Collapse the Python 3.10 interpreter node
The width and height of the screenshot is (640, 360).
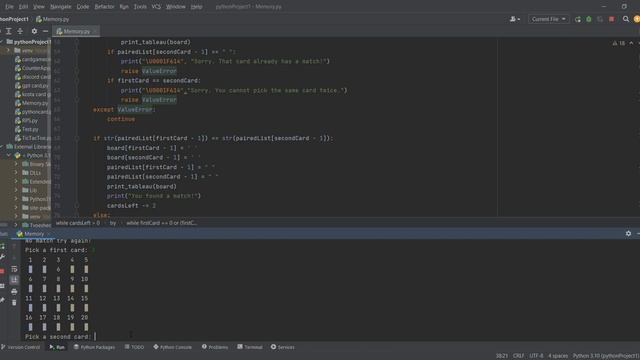point(9,156)
